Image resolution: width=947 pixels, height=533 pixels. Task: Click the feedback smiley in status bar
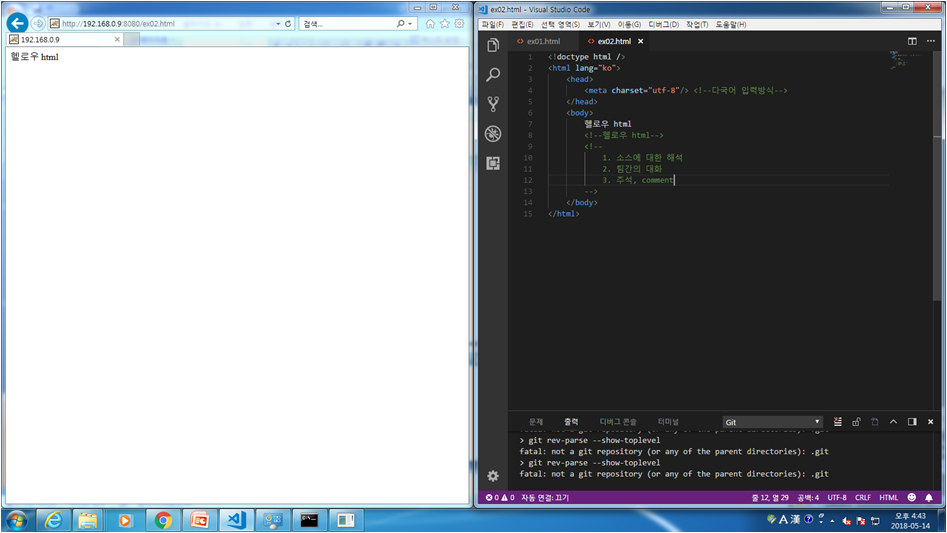(912, 497)
